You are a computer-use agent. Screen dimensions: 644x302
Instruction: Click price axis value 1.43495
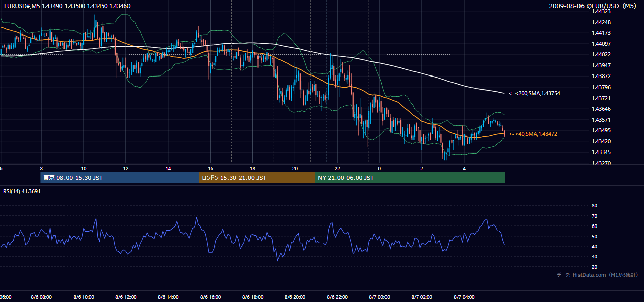click(x=602, y=130)
